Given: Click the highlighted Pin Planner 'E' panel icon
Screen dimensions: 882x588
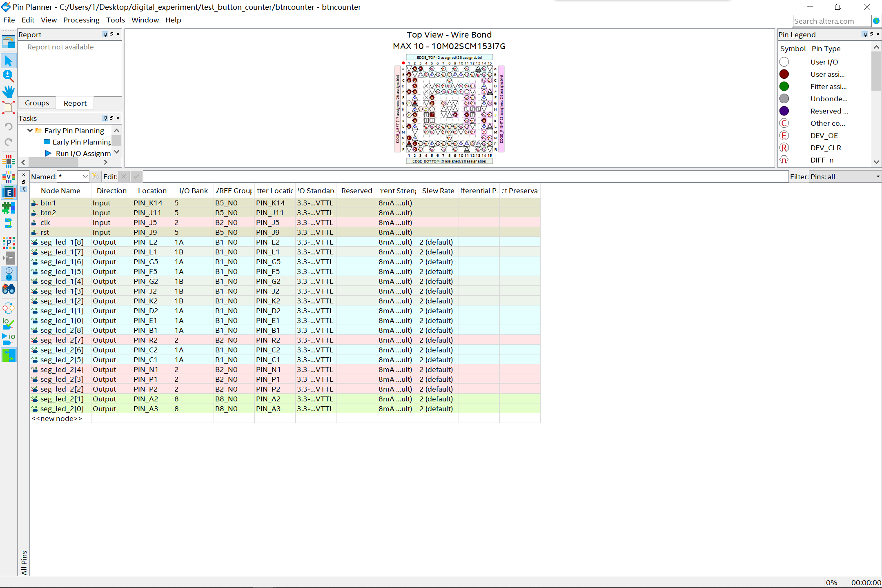Looking at the screenshot, I should (9, 192).
